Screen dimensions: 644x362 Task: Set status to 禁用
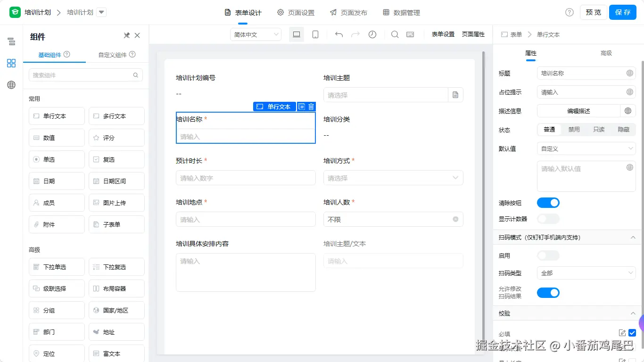point(574,129)
